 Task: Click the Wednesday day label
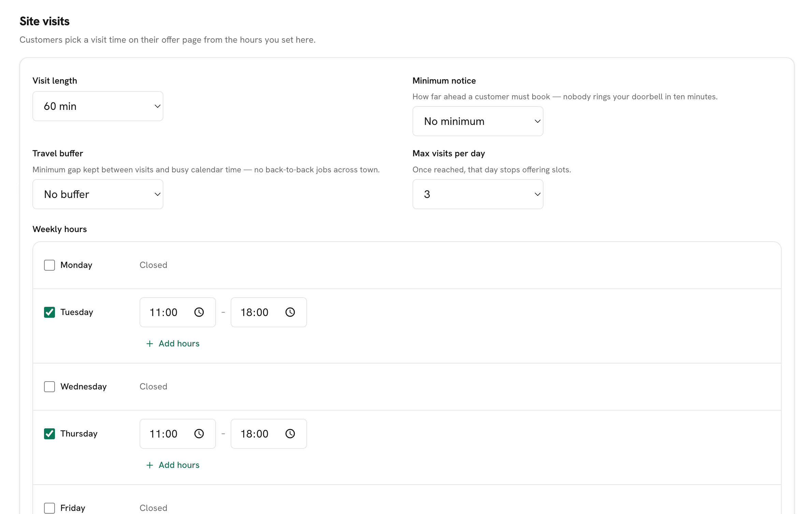pyautogui.click(x=84, y=387)
